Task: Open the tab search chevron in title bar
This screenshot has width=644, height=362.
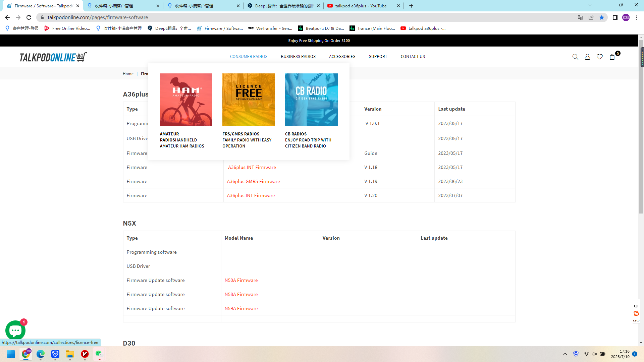Action: tap(590, 5)
